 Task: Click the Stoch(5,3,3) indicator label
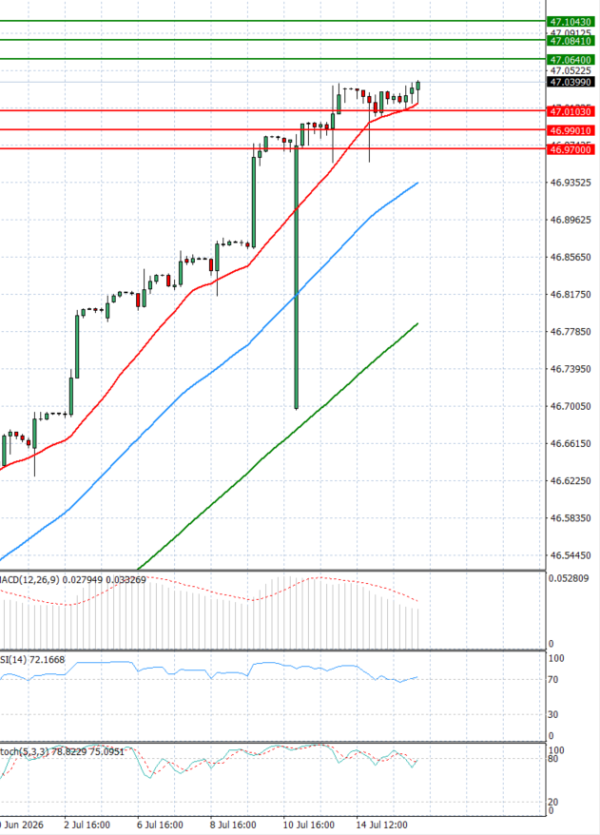[x=24, y=751]
